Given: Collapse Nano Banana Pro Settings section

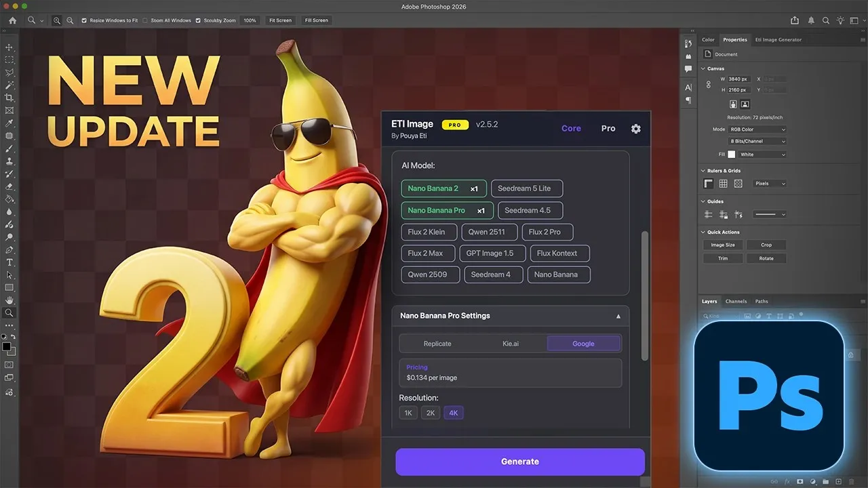Looking at the screenshot, I should (618, 316).
